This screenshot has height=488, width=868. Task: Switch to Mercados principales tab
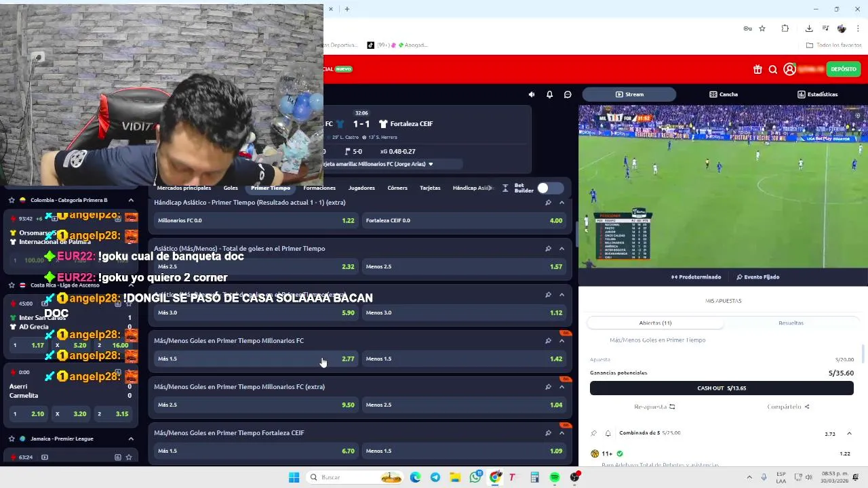click(184, 188)
